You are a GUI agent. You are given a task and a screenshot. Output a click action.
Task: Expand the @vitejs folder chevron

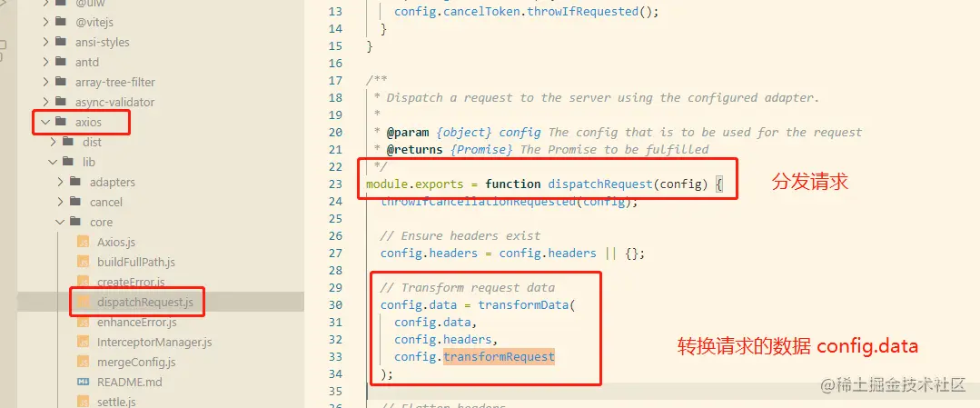45,23
